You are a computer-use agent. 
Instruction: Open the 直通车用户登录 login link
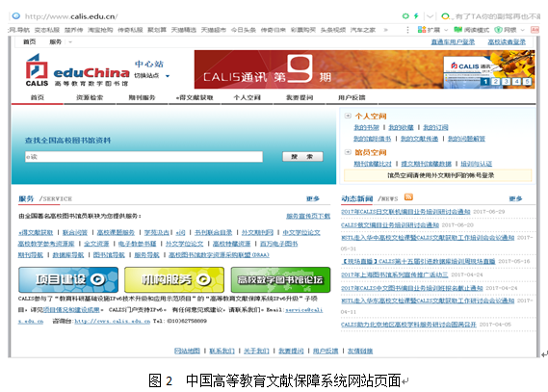pos(453,42)
